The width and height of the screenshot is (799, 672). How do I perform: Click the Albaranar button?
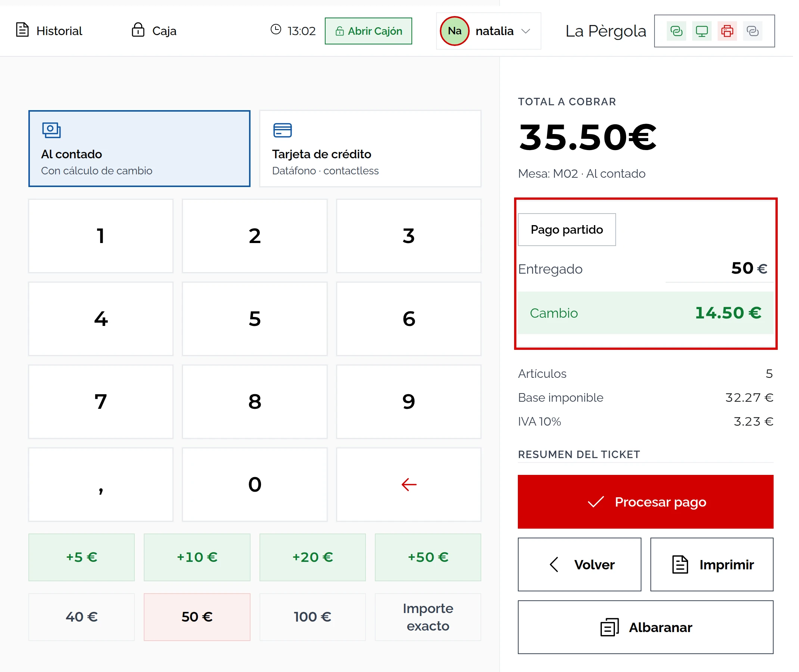click(x=646, y=628)
